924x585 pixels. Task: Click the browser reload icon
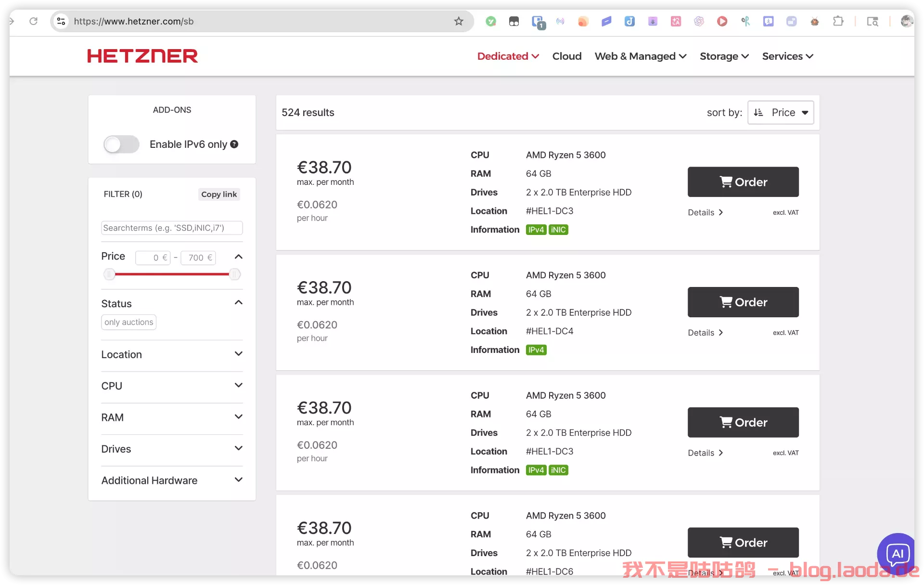[x=33, y=21]
